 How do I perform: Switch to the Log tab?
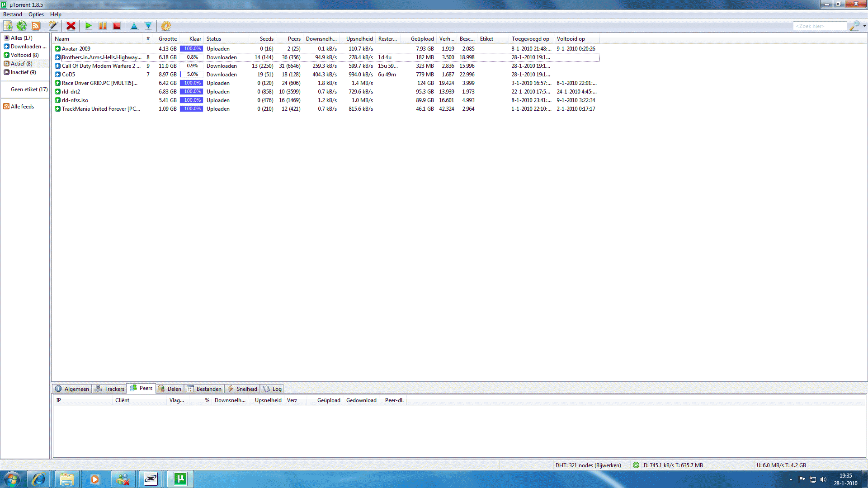tap(273, 389)
